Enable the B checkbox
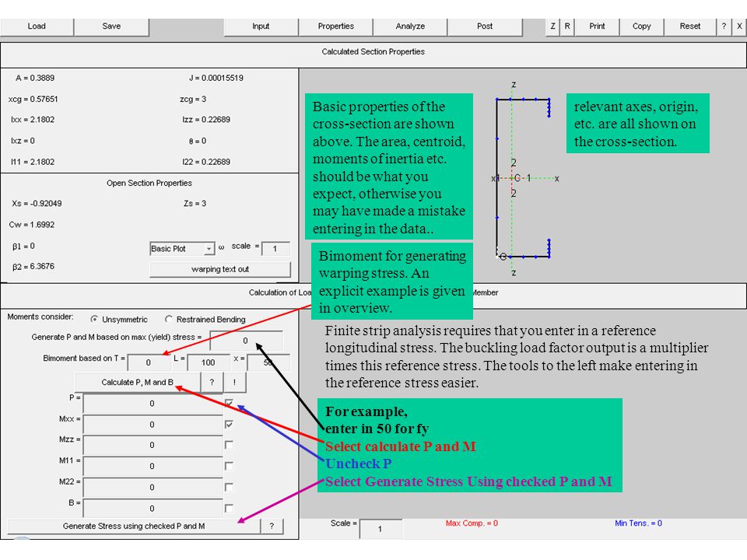This screenshot has width=747, height=560. (x=229, y=508)
